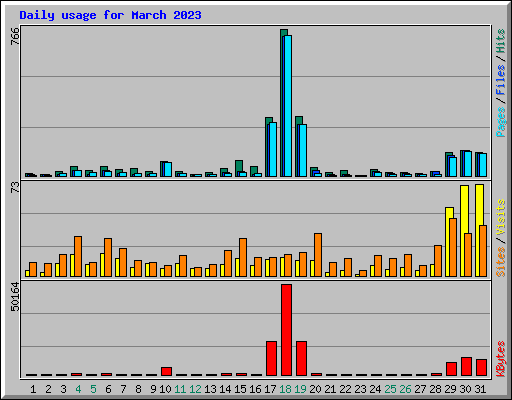Image resolution: width=512 pixels, height=400 pixels.
Task: Click the Sites legend label
Action: point(501,262)
